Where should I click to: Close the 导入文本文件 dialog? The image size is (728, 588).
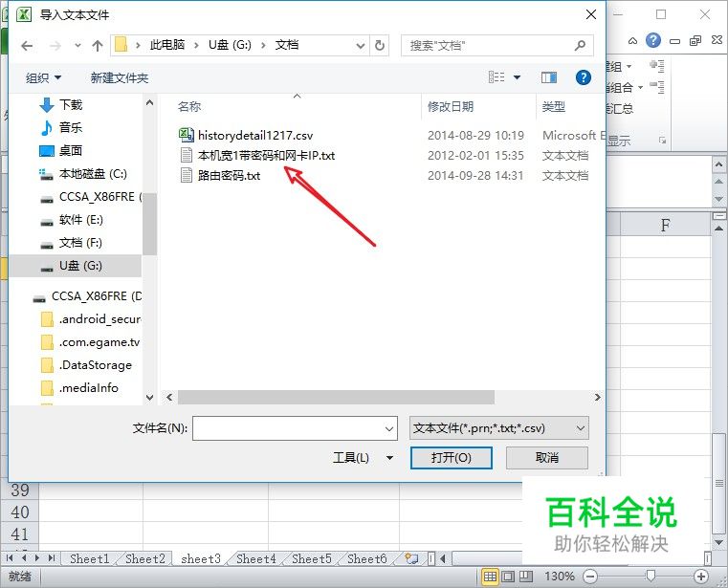(591, 14)
